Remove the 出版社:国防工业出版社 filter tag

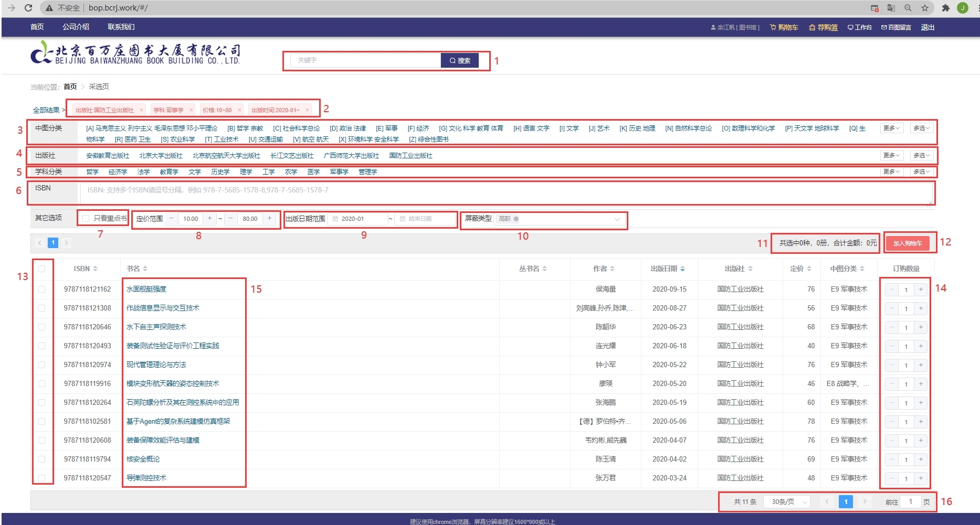click(x=141, y=110)
